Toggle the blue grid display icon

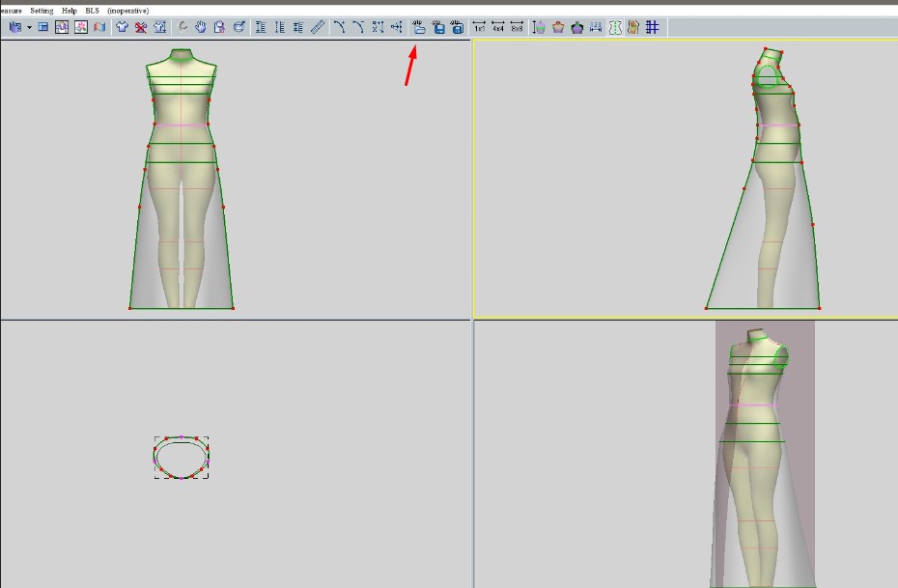653,28
